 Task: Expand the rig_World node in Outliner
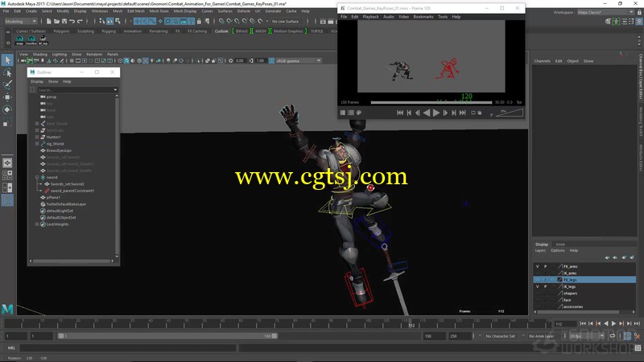click(x=37, y=144)
